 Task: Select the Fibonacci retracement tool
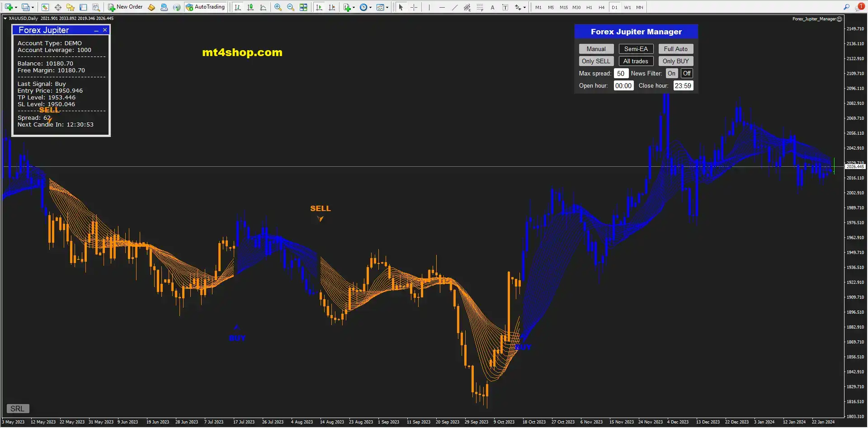tap(480, 7)
